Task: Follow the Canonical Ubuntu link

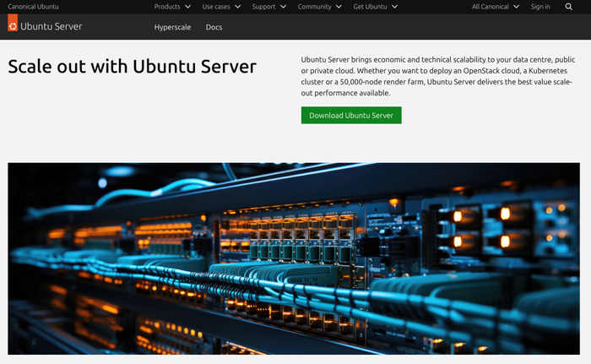Action: [x=34, y=7]
